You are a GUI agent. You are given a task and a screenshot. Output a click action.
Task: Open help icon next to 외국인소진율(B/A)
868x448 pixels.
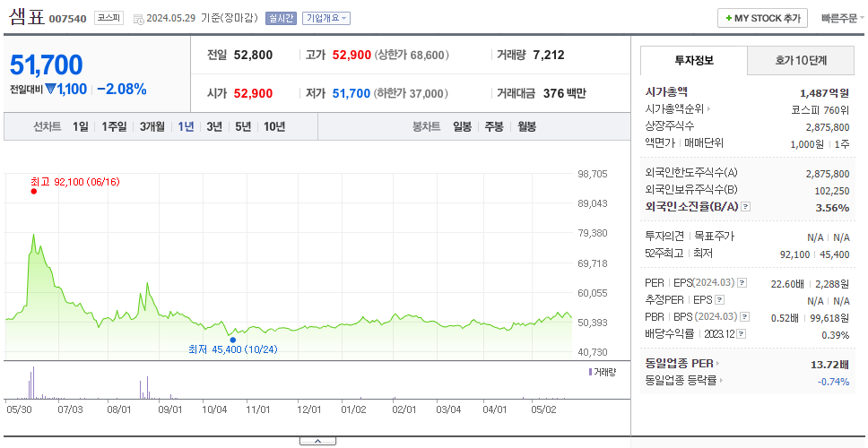(746, 207)
